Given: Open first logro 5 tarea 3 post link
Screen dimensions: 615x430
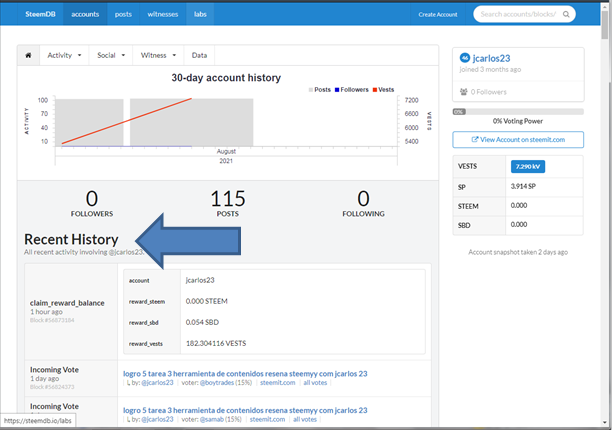Looking at the screenshot, I should (x=245, y=374).
